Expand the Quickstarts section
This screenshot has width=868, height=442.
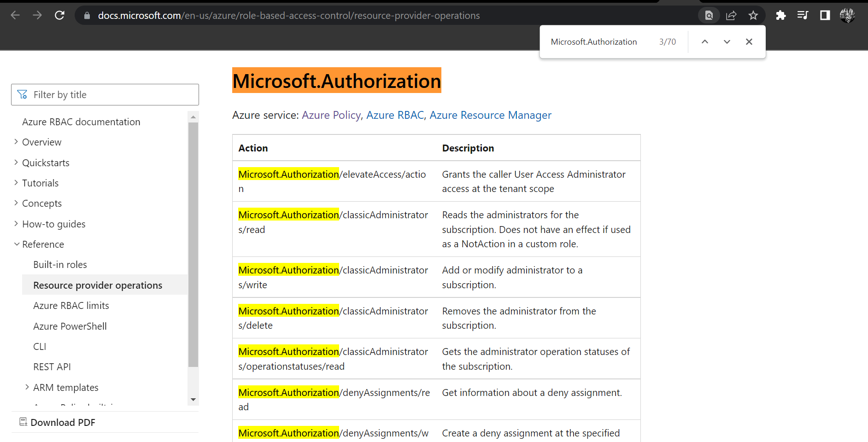[x=41, y=163]
